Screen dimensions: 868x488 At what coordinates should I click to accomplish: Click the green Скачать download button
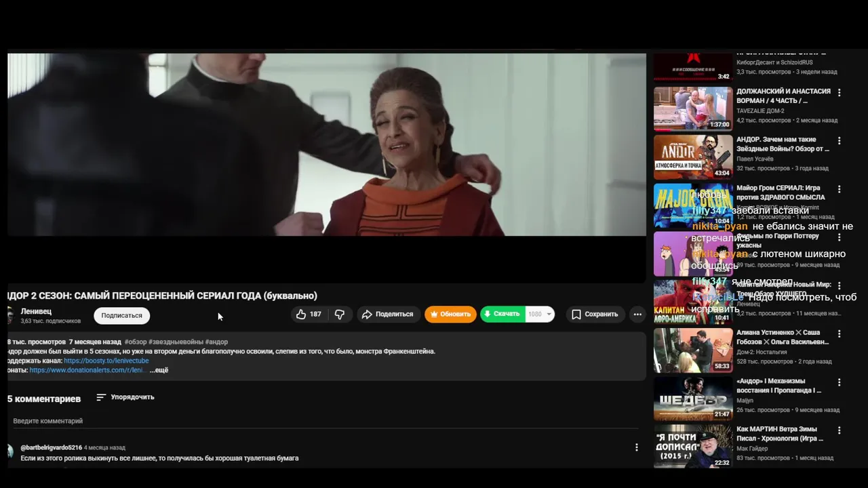[x=502, y=314]
